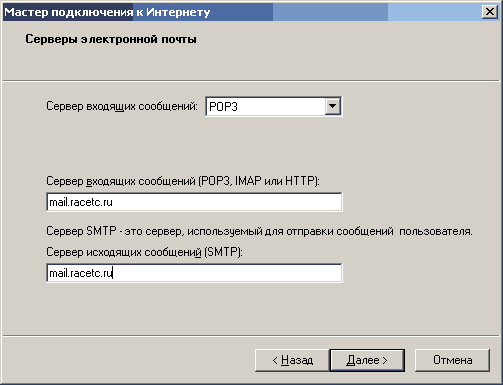Image resolution: width=503 pixels, height=385 pixels.
Task: Place the cursor in the blank part of the incoming server field
Action: 227,202
